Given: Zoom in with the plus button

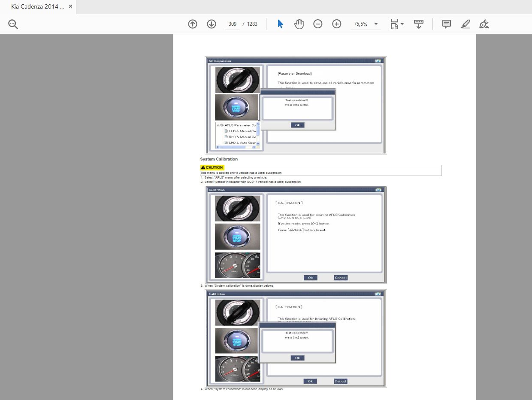Looking at the screenshot, I should 337,24.
